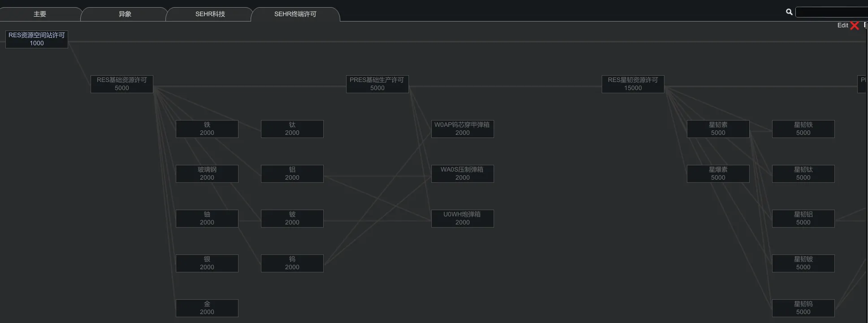Click the RES星韧资源许可 15000 node

coord(633,84)
